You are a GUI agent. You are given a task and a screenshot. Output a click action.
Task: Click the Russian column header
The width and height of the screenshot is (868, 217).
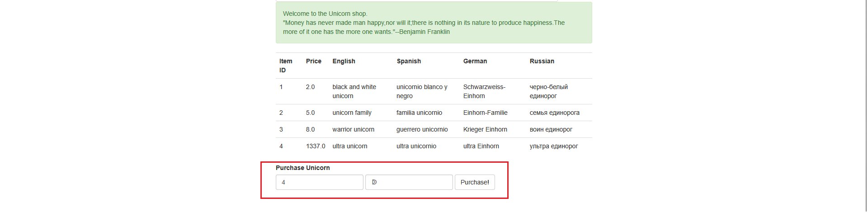tap(542, 61)
